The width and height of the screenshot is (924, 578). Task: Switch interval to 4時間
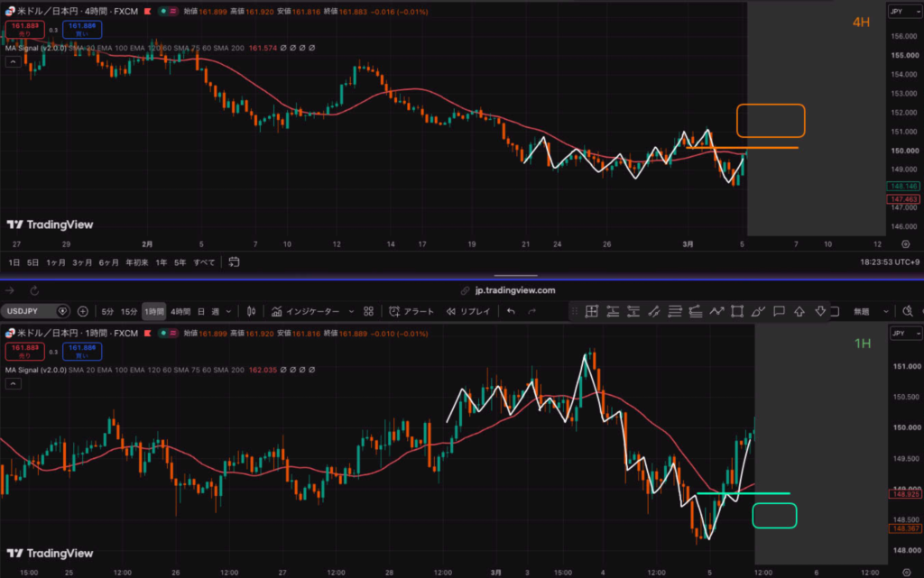tap(180, 311)
